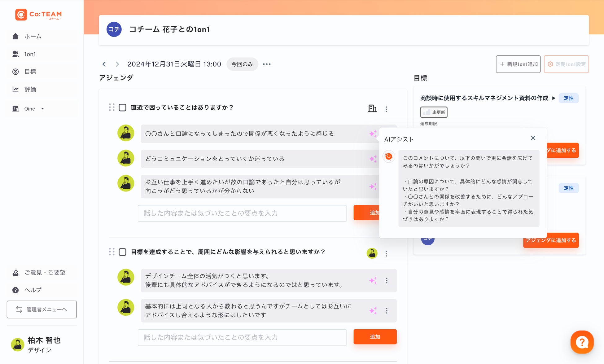Close the AIアシスト popup

[533, 138]
